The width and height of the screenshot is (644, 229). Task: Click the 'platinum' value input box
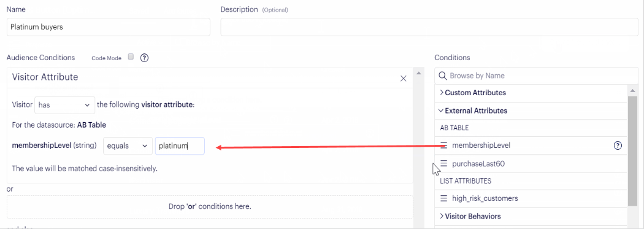click(x=180, y=146)
